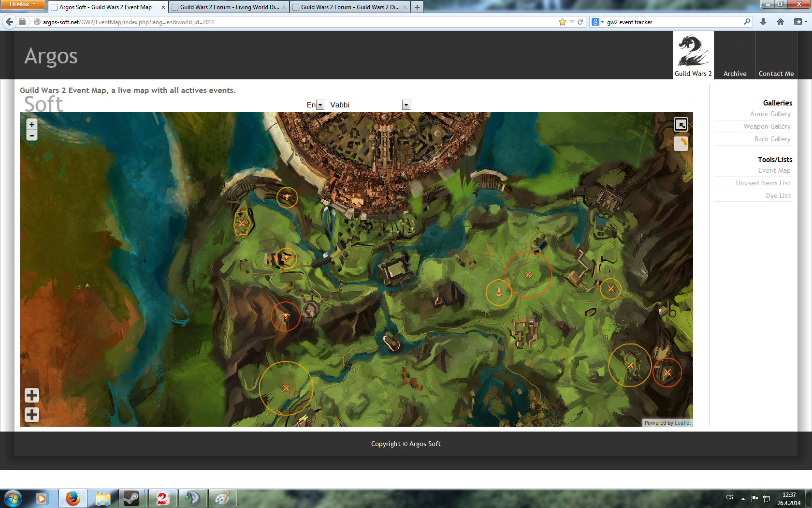
Task: Go to Firefox home page
Action: (781, 22)
